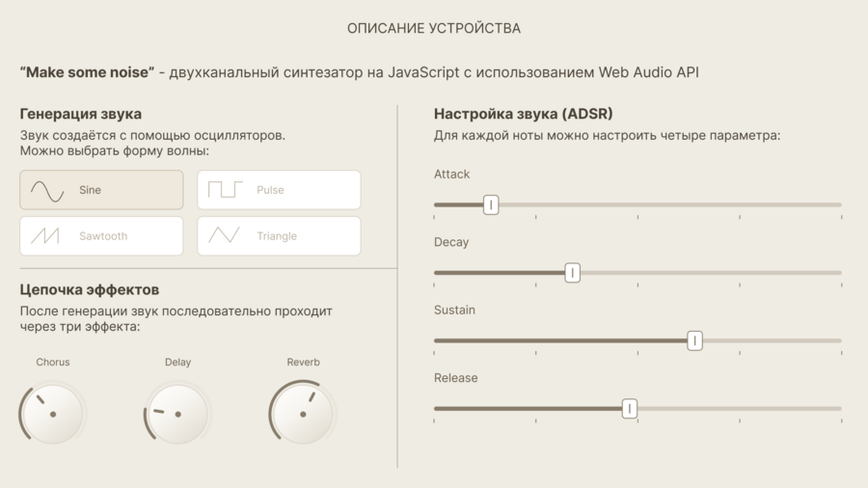Click the 'Sustain' label
Viewport: 868px width, 488px height.
tap(454, 310)
